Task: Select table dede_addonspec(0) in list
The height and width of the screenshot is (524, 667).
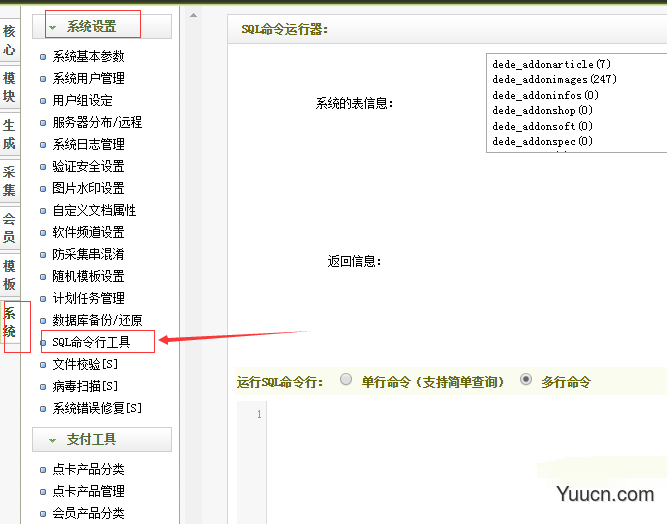Action: (x=542, y=141)
